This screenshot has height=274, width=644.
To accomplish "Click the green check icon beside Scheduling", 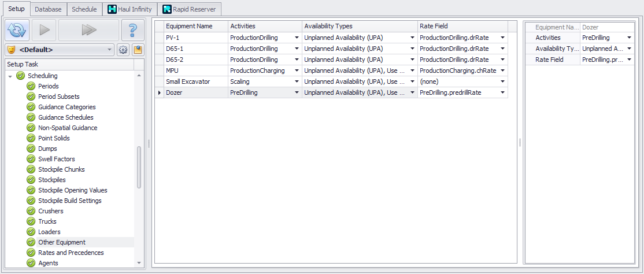I will point(21,76).
